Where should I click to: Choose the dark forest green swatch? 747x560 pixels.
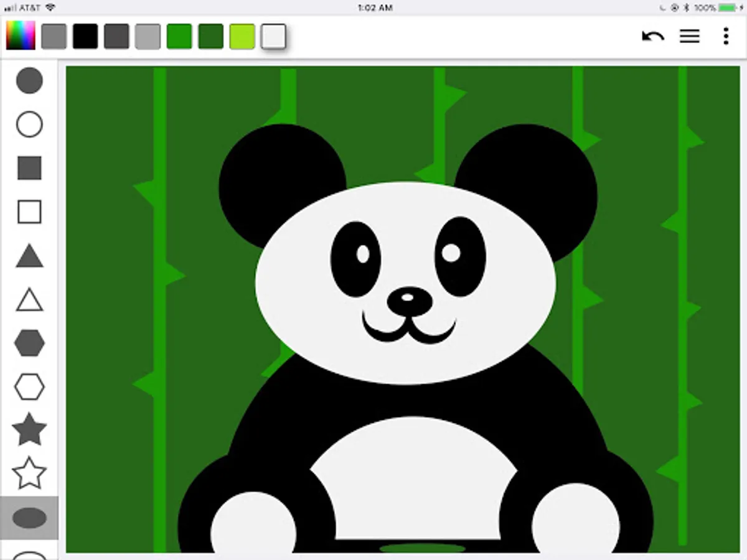[210, 36]
